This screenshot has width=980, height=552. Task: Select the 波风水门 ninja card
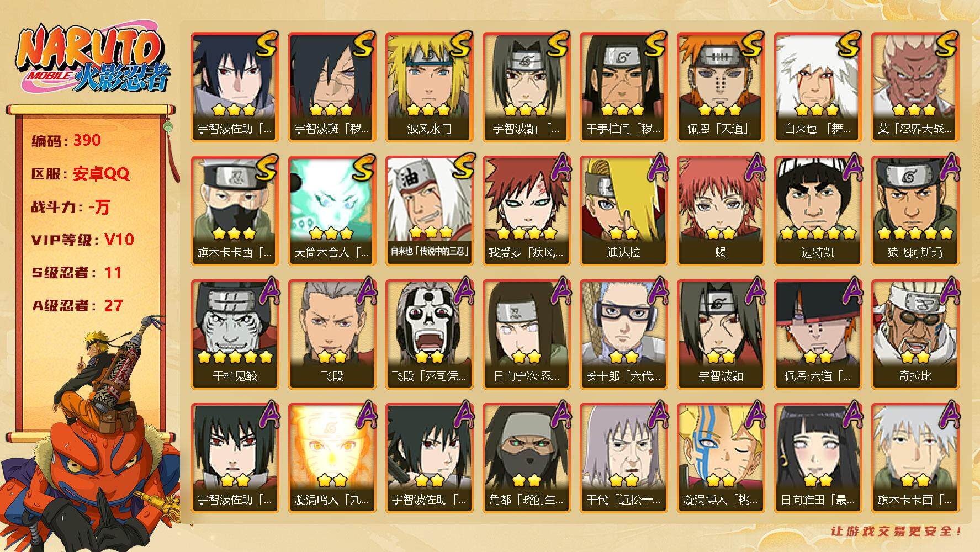(429, 87)
